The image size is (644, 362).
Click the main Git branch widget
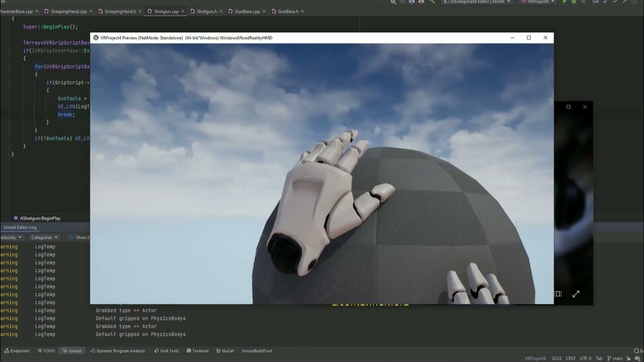614,358
